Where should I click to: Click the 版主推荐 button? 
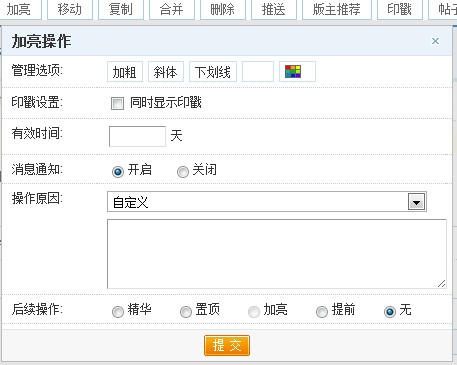coord(337,9)
